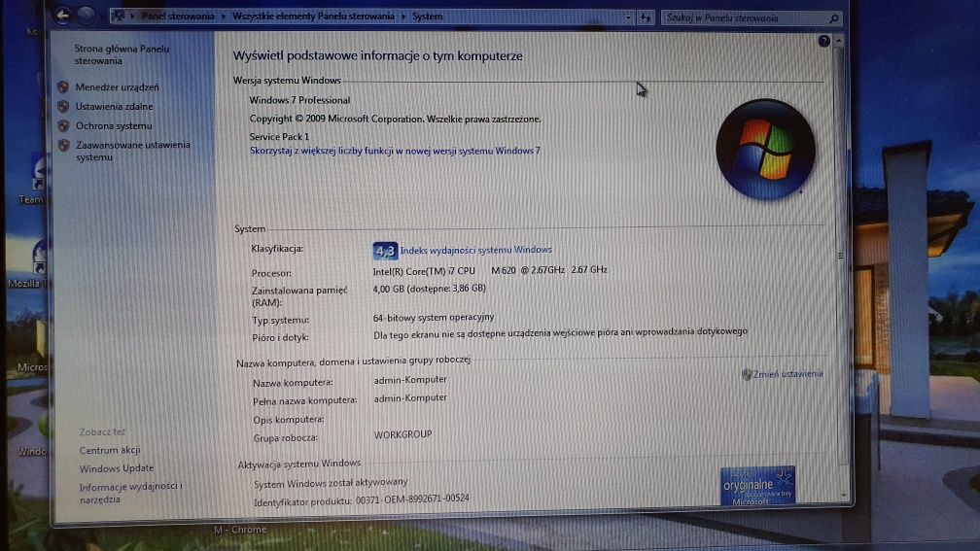
Task: Open Windows Update in the sidebar
Action: [x=117, y=468]
